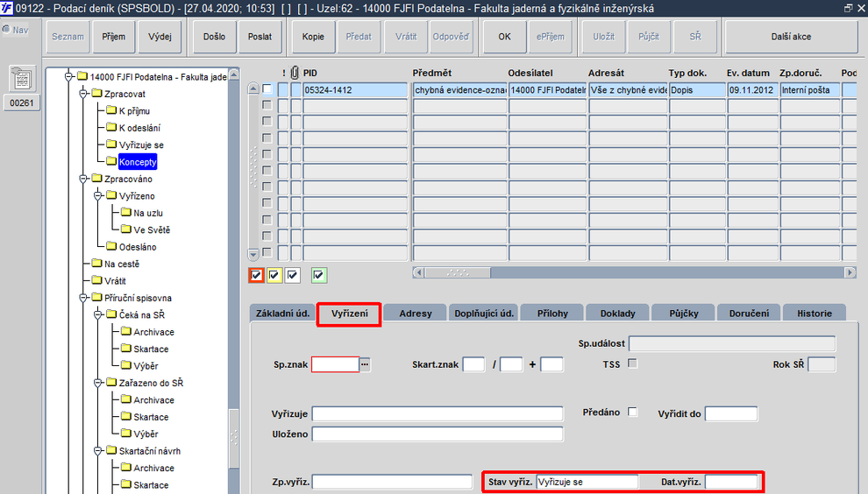Open the Doručení tab
Image resolution: width=868 pixels, height=494 pixels.
(x=749, y=313)
